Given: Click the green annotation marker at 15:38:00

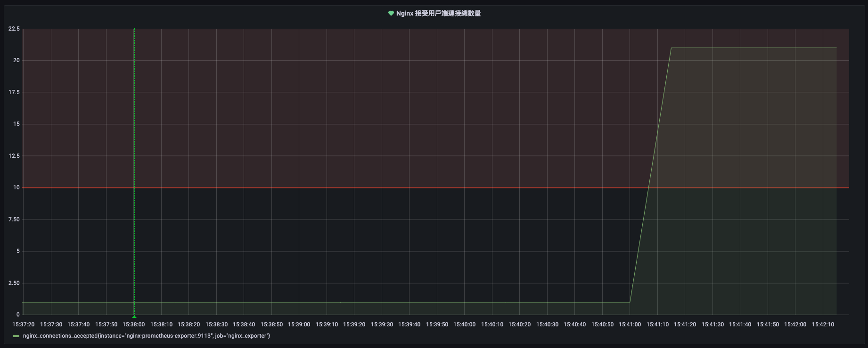Looking at the screenshot, I should point(134,316).
